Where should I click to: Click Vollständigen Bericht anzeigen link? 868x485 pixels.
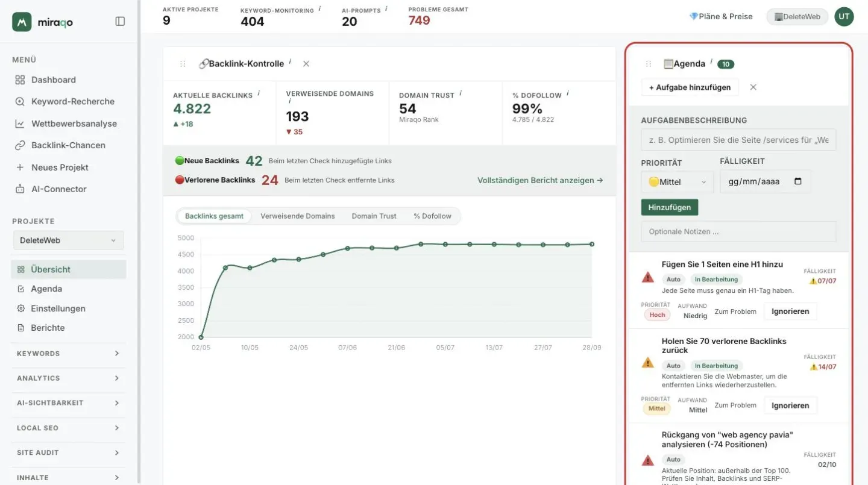coord(540,180)
